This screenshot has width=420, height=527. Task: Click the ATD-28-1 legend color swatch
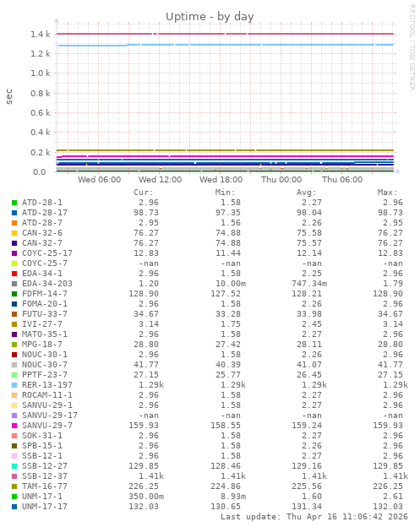(x=14, y=203)
